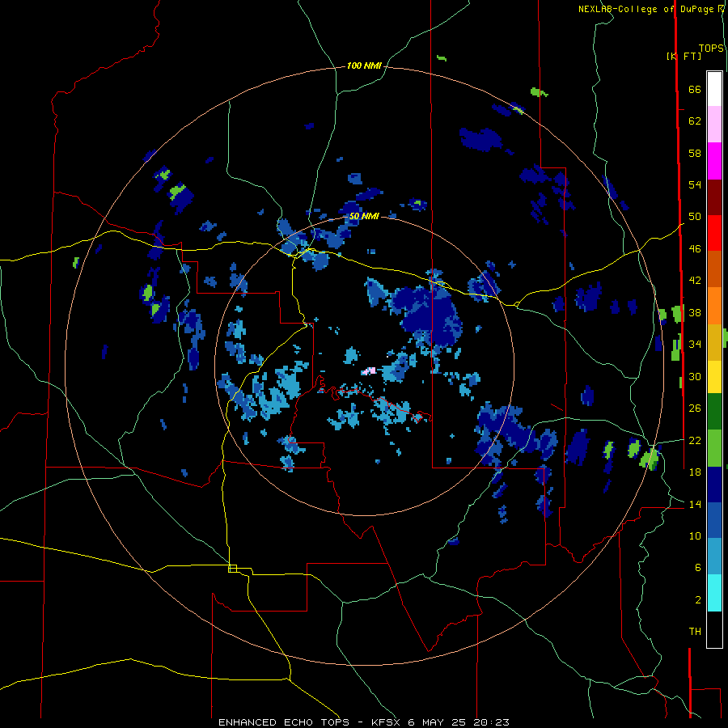728x728 pixels.
Task: Pick the navy blue legend swatch
Action: (x=714, y=485)
